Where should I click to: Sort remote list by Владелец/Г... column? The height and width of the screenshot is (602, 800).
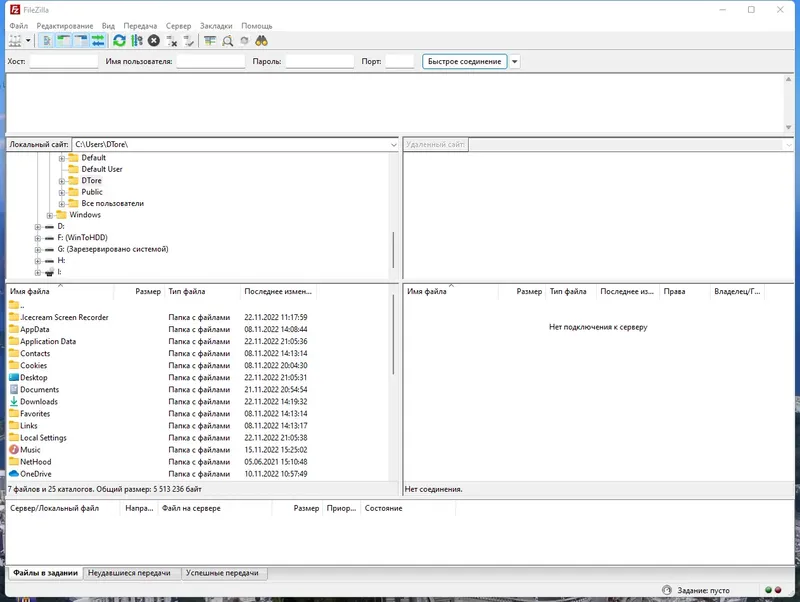pos(737,291)
